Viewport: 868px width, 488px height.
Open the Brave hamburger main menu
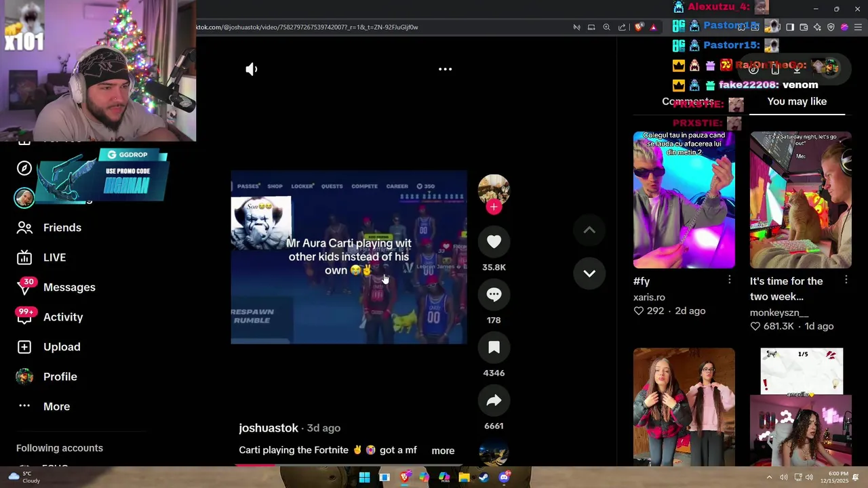pos(858,27)
